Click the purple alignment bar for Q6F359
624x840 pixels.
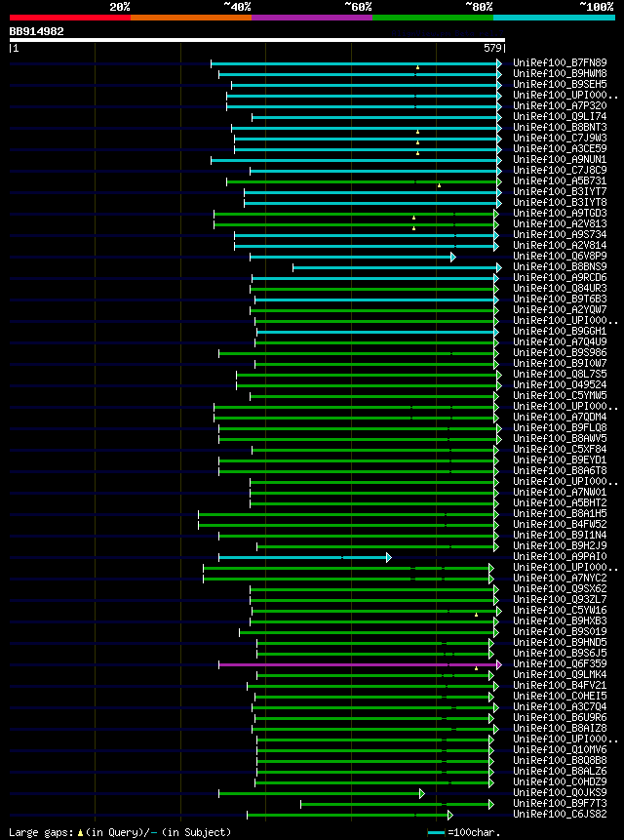[x=360, y=664]
